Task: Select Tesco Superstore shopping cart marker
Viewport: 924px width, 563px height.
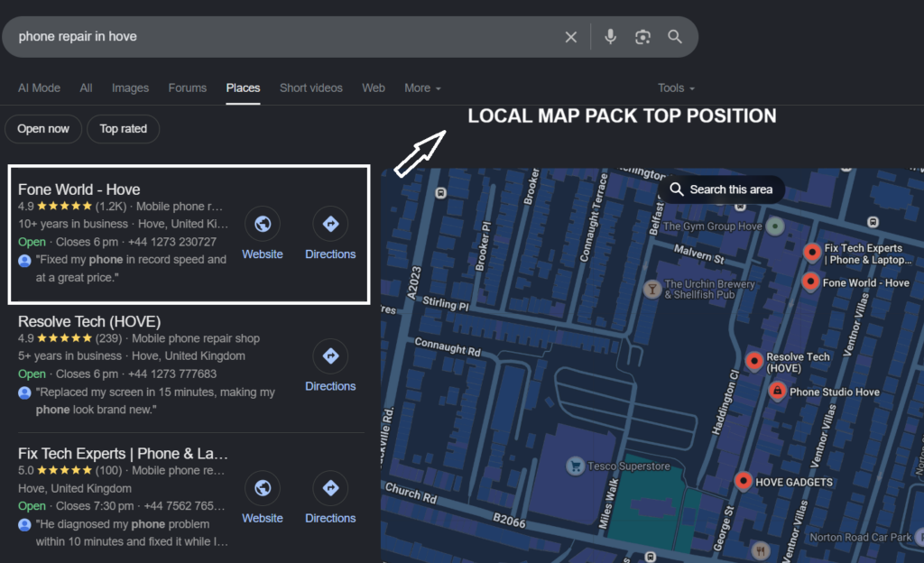Action: (x=575, y=466)
